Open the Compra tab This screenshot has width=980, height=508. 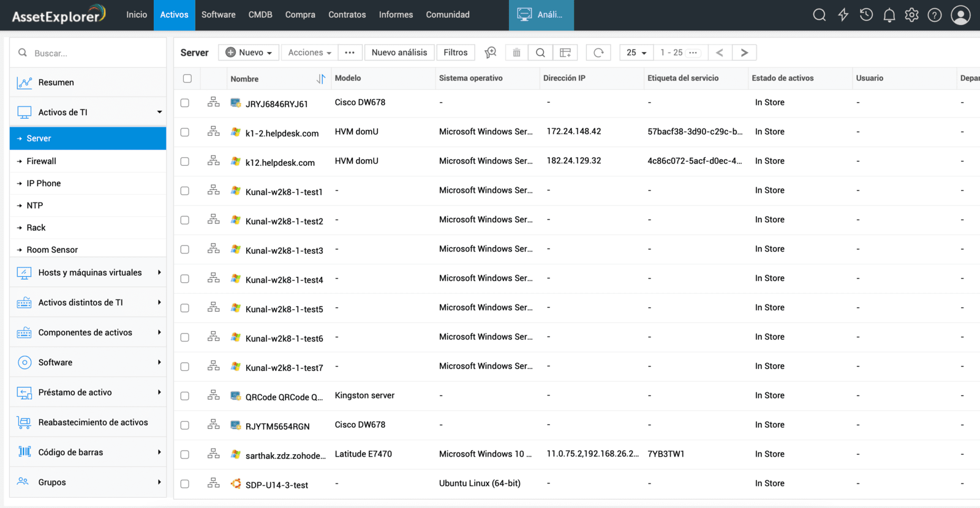[300, 15]
